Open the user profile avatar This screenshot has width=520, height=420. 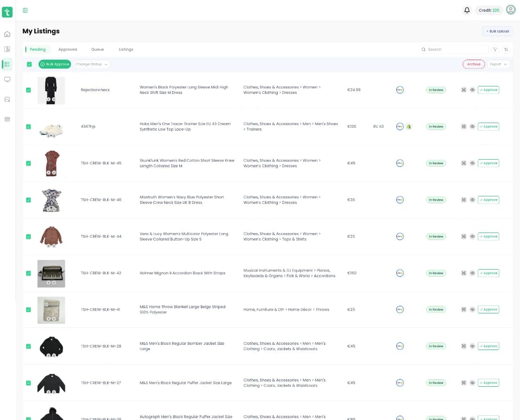click(x=511, y=10)
